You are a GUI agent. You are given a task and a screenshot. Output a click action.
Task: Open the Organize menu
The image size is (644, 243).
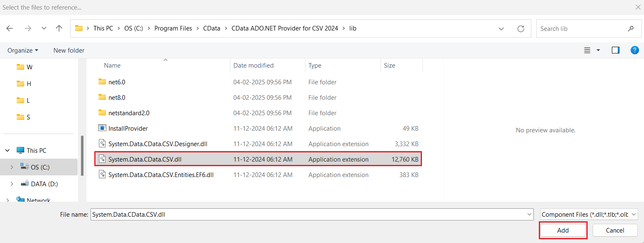point(23,50)
